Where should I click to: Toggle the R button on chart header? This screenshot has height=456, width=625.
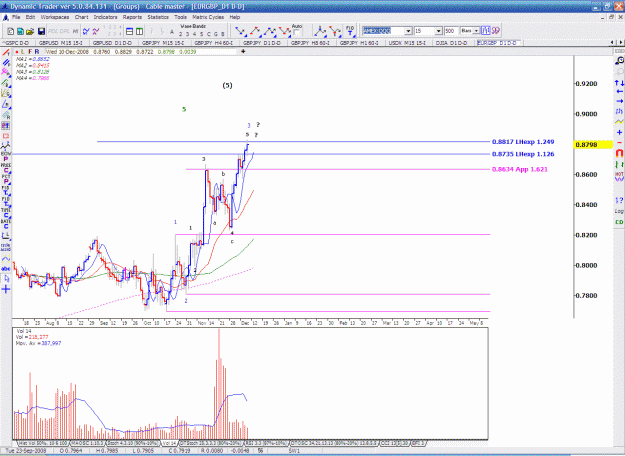[37, 52]
